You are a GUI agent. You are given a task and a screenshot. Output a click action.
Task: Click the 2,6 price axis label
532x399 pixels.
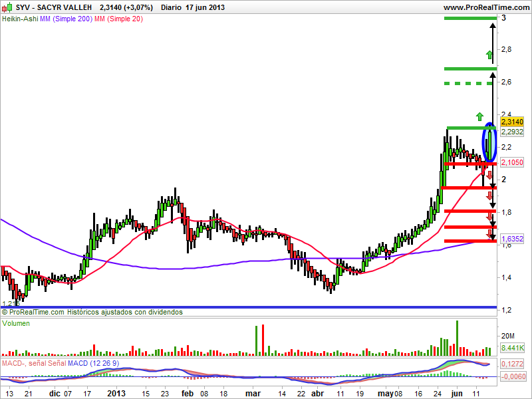click(x=506, y=82)
